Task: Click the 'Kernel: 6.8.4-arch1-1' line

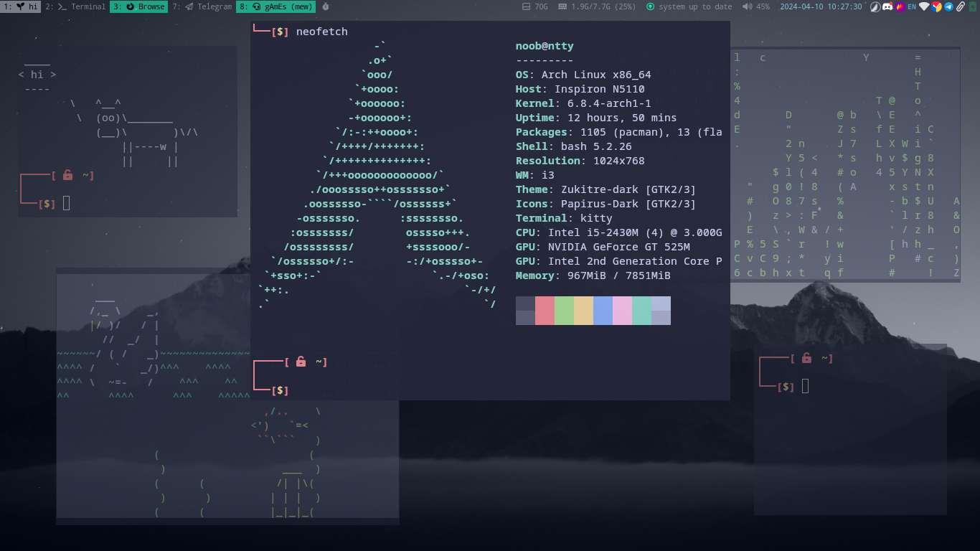Action: (x=583, y=103)
